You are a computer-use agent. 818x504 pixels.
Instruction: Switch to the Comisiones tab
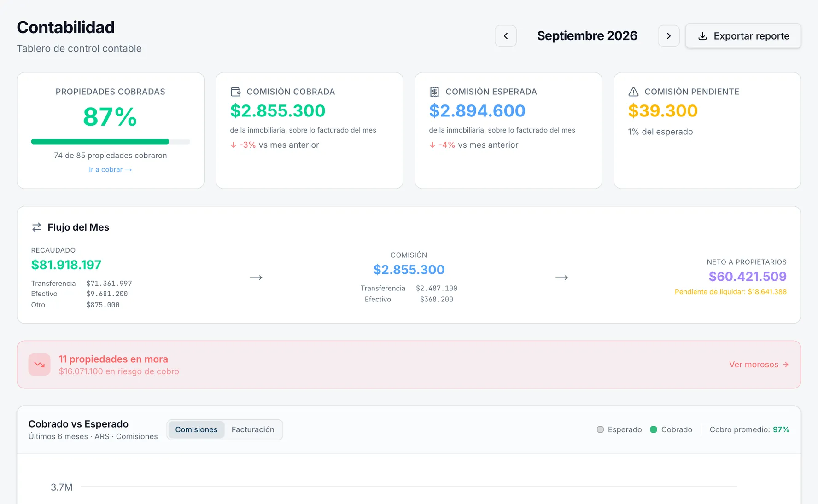(x=196, y=429)
